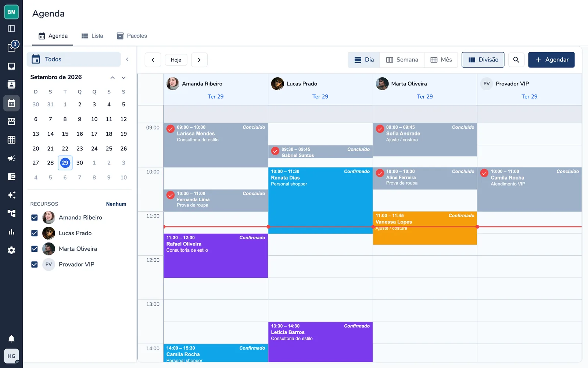Go to next day arrow
The image size is (588, 368).
[199, 60]
